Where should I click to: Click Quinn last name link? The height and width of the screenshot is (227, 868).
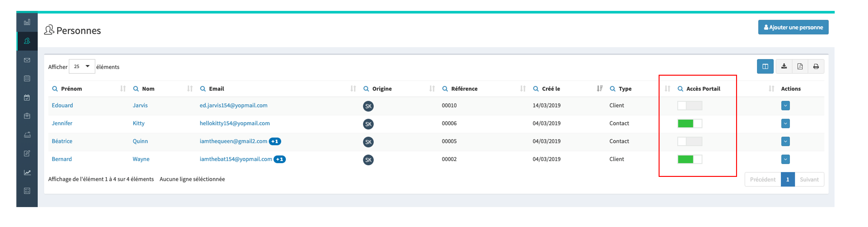click(140, 141)
